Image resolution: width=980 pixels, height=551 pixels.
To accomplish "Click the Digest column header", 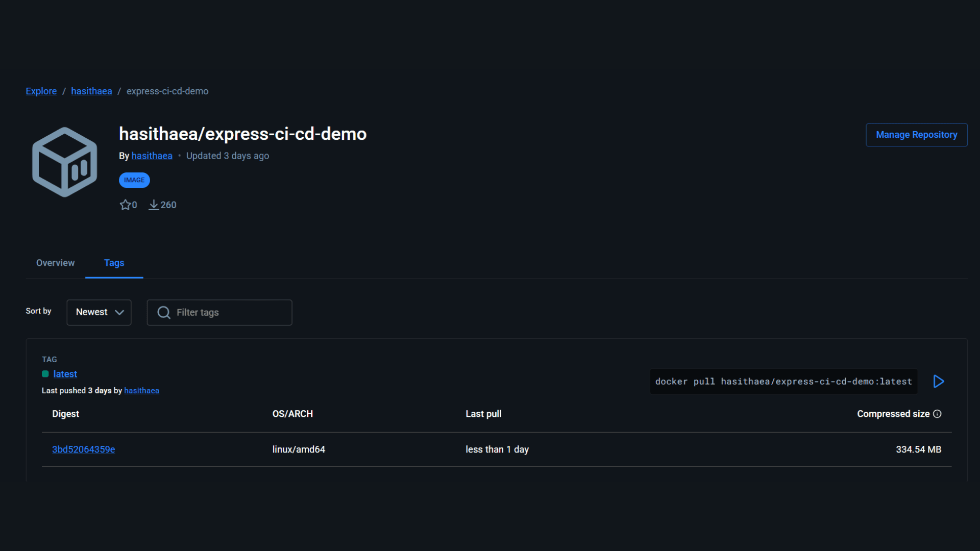I will tap(65, 414).
